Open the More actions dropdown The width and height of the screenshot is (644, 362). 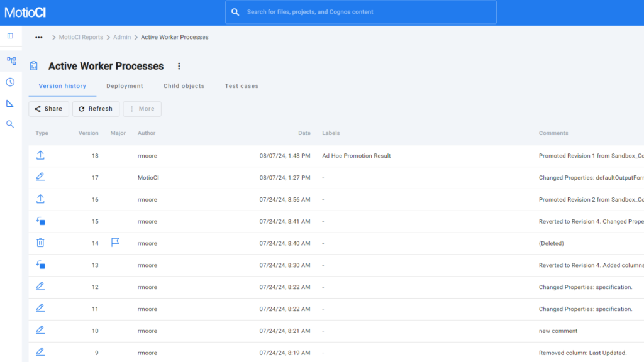click(142, 109)
